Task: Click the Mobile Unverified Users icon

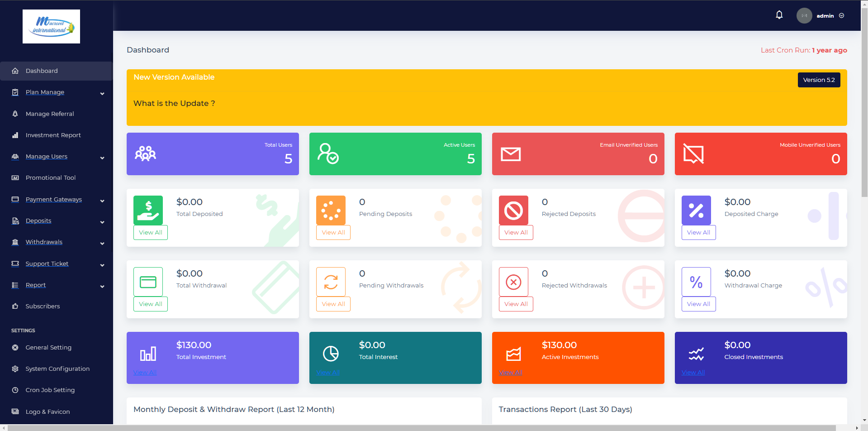Action: click(693, 153)
